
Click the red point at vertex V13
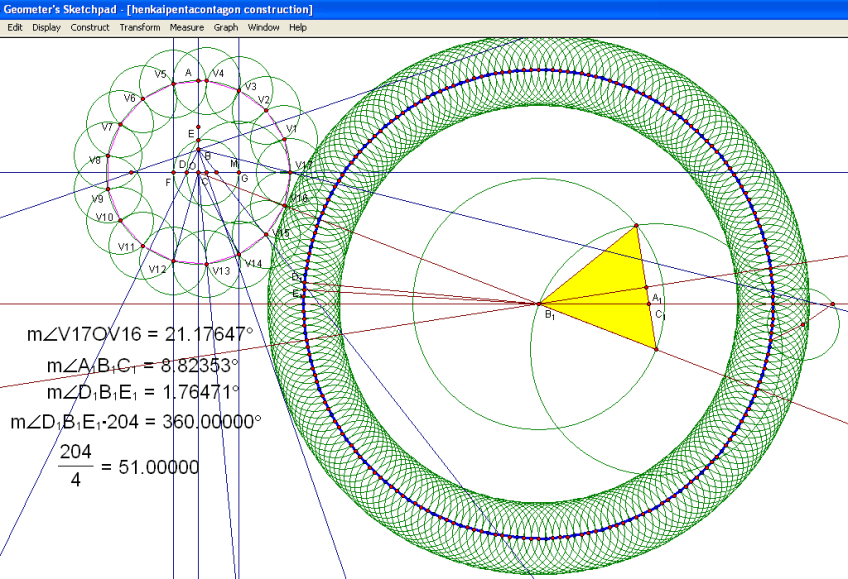pos(206,264)
